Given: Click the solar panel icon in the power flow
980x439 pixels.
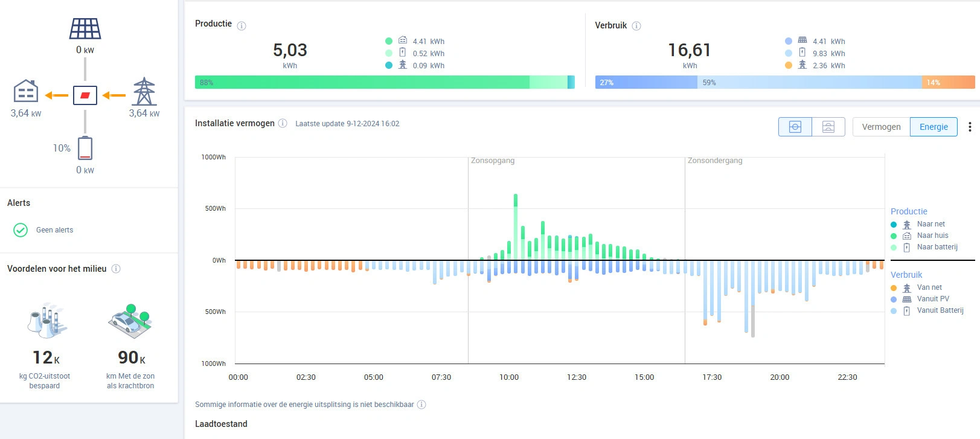Looking at the screenshot, I should coord(85,28).
